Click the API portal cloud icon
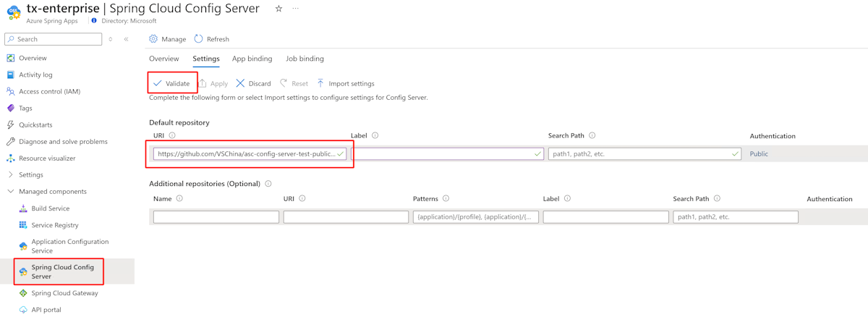Screen dimensions: 868x322 pyautogui.click(x=23, y=310)
